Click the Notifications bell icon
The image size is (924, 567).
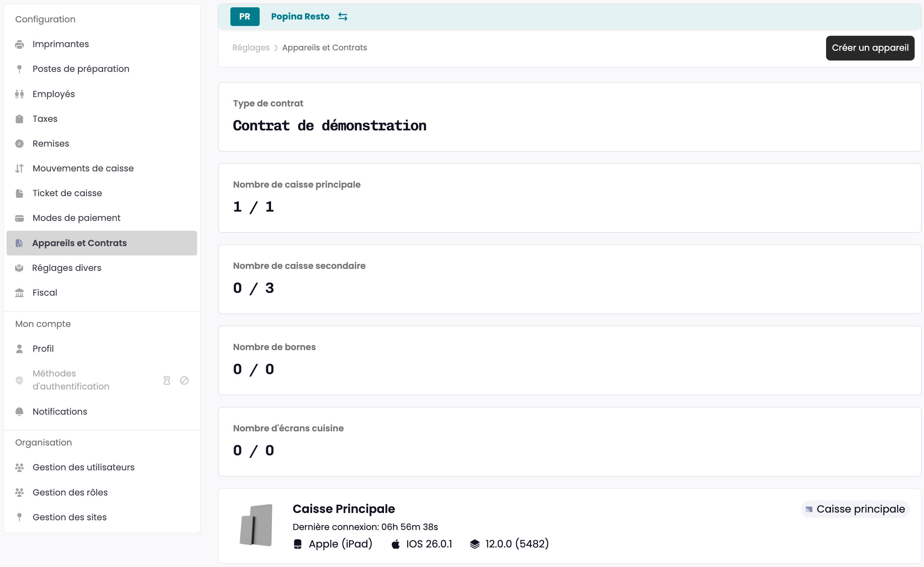pos(19,412)
